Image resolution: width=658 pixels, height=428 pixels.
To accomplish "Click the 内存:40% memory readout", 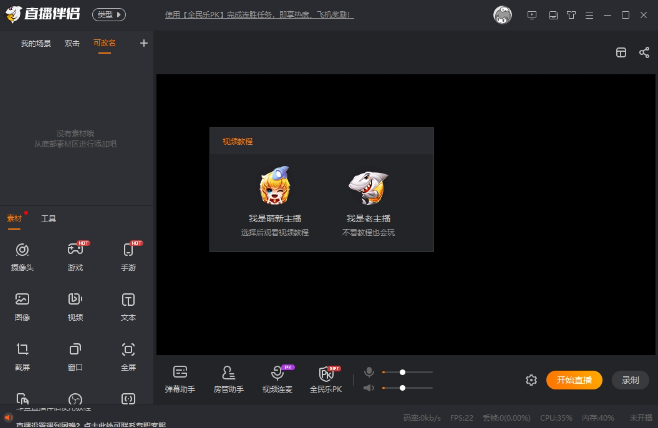I will (598, 418).
